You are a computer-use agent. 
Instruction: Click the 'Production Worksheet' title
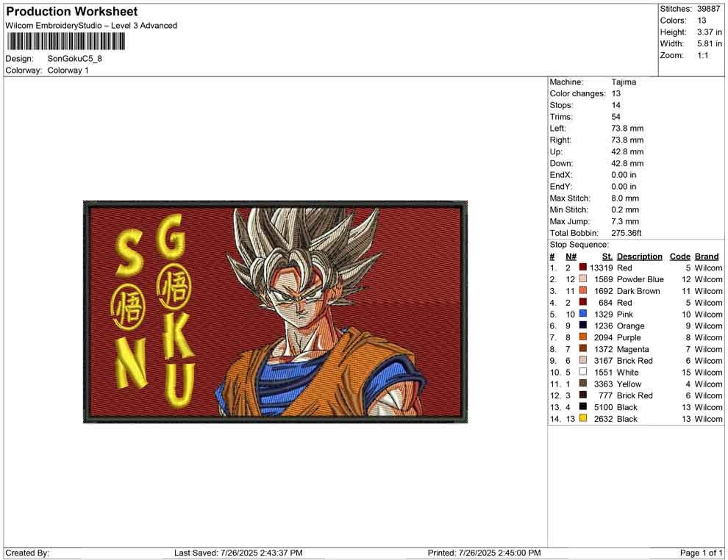point(72,12)
